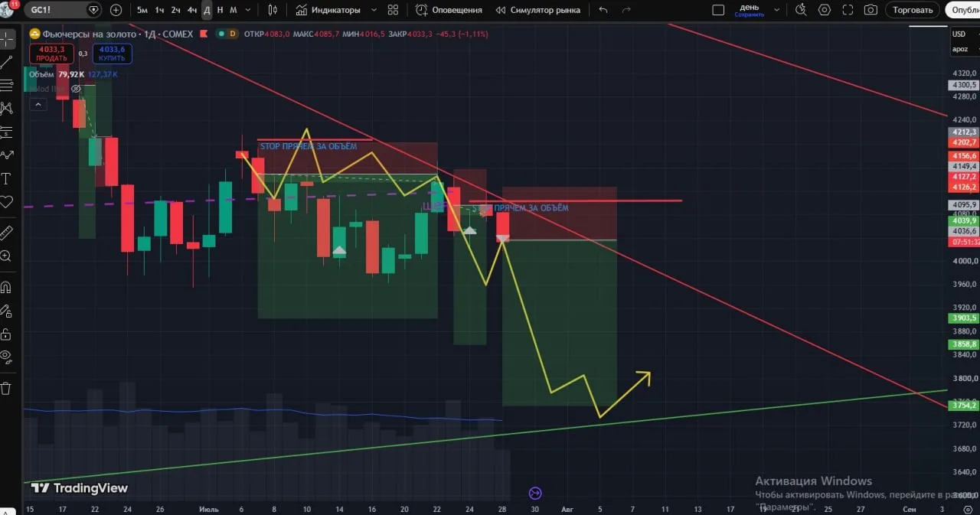This screenshot has height=515, width=980.
Task: Remove drawings with the trash icon
Action: click(x=7, y=388)
